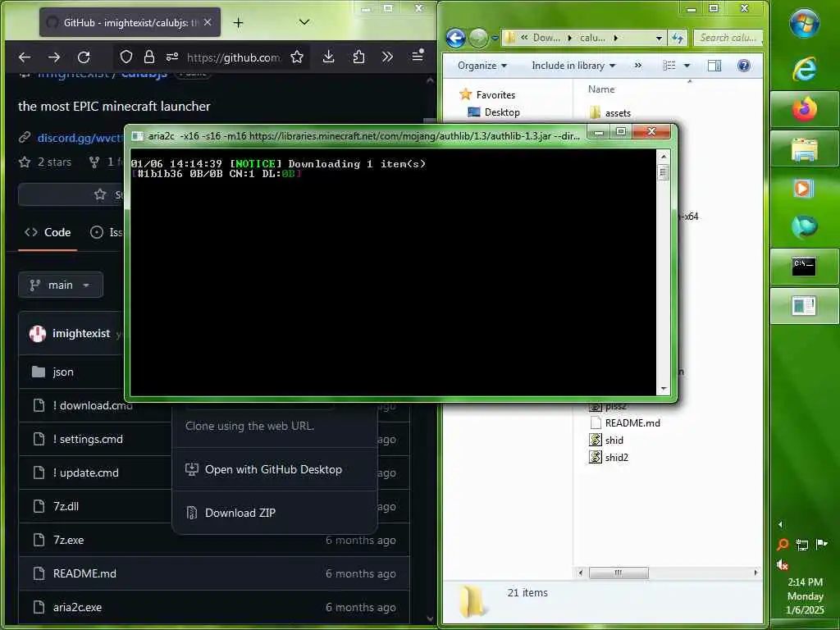Open Firefox hamburger menu

(x=418, y=56)
